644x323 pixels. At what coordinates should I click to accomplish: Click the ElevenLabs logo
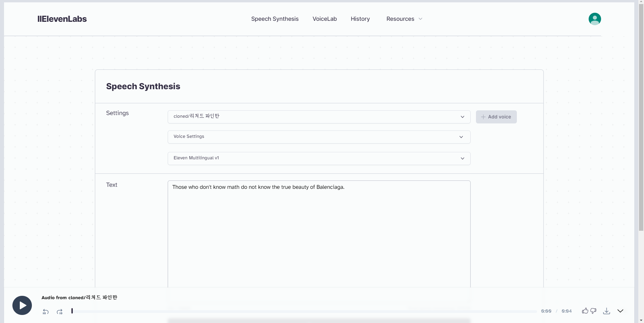coord(62,19)
